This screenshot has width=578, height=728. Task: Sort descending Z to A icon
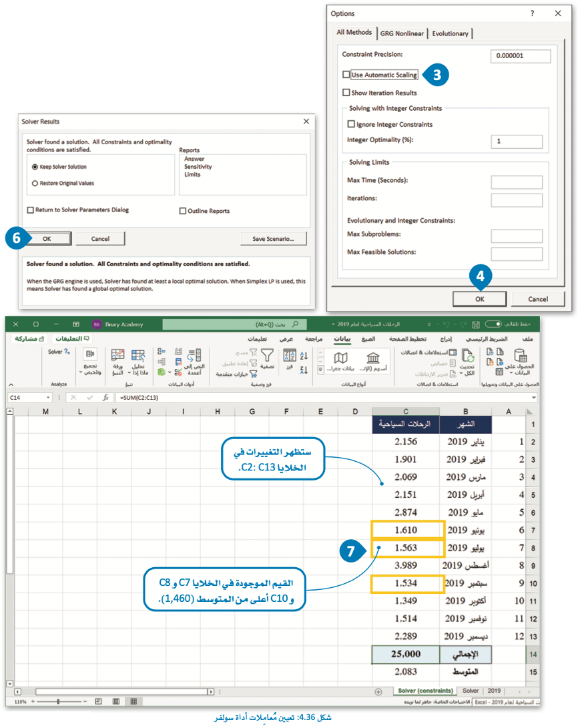click(x=304, y=370)
